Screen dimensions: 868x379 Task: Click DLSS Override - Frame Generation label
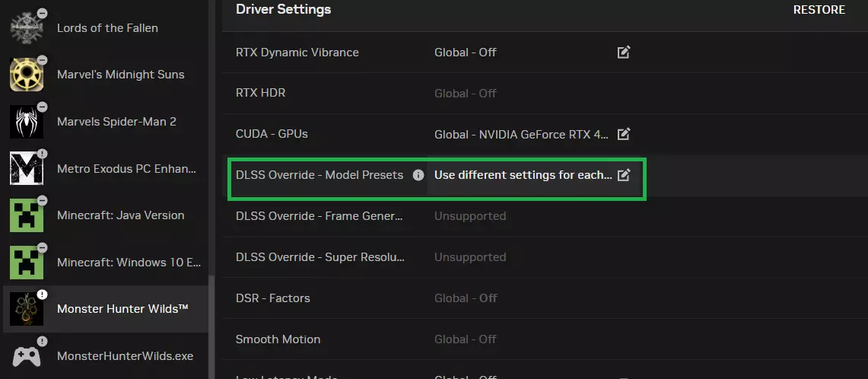point(320,216)
